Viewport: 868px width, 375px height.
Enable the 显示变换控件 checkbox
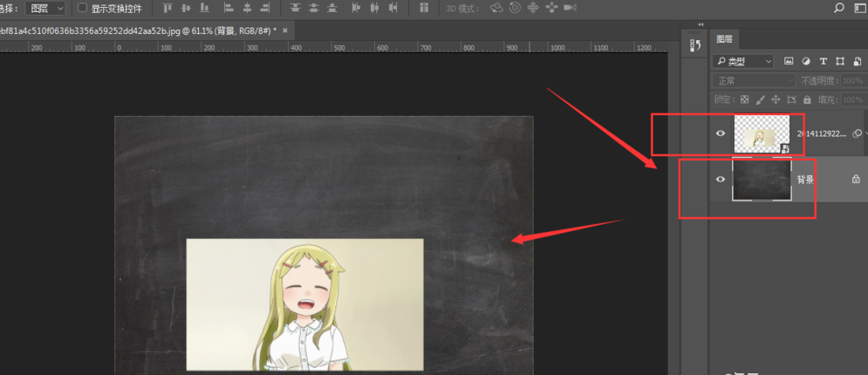(x=83, y=8)
